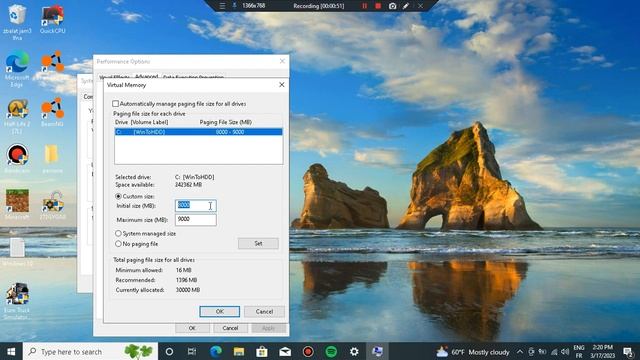Open Spotify from the taskbar
The height and width of the screenshot is (360, 640).
click(331, 351)
